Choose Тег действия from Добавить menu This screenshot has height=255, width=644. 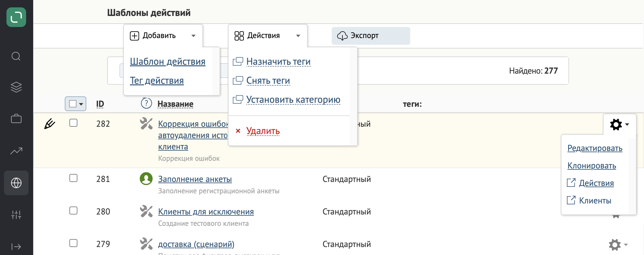[x=157, y=80]
